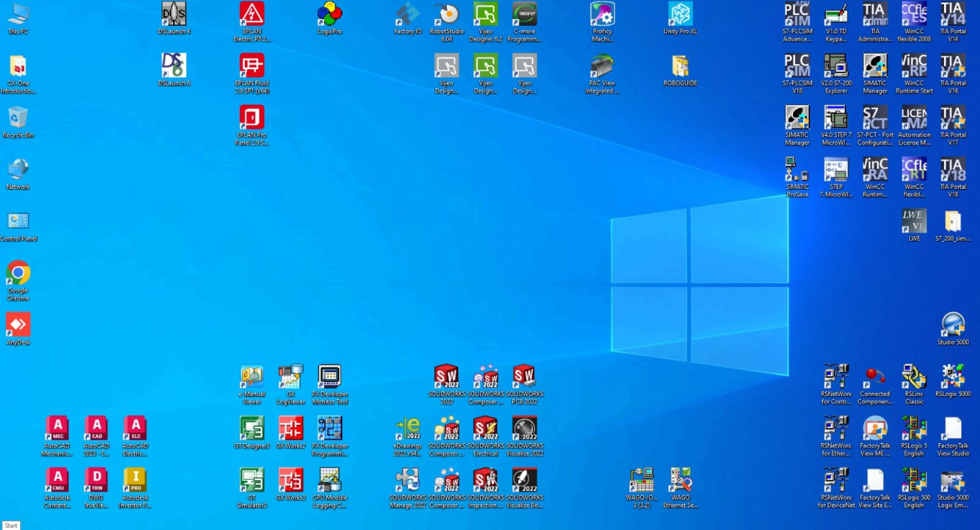Image resolution: width=980 pixels, height=530 pixels.
Task: Click the Factory IO shortcut
Action: point(408,14)
